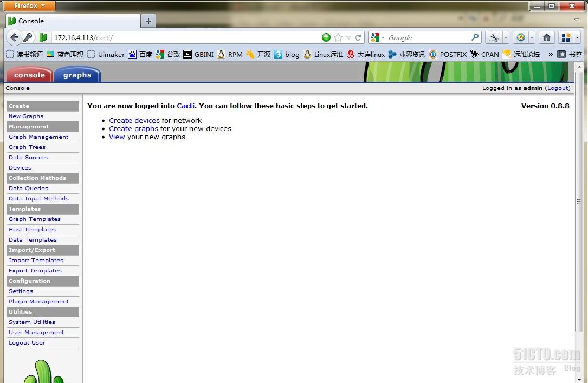Viewport: 588px width, 383px height.
Task: Open Host Templates in the sidebar
Action: [33, 229]
